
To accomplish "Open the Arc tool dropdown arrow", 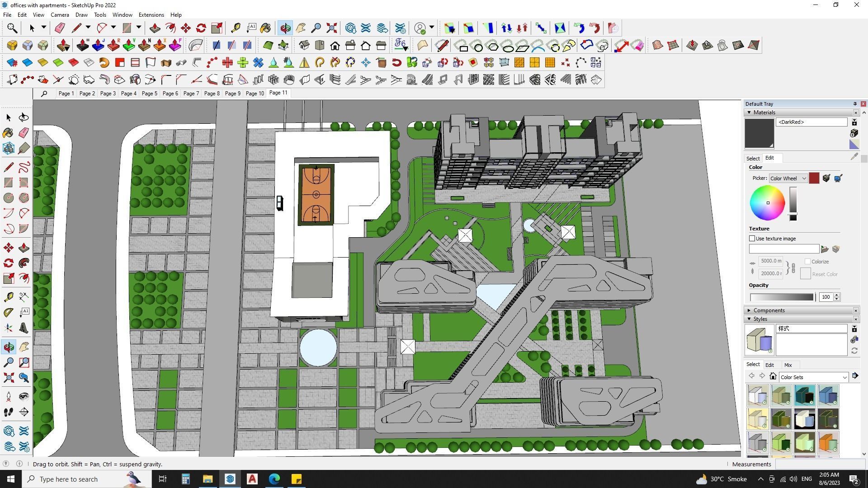I will [x=113, y=28].
